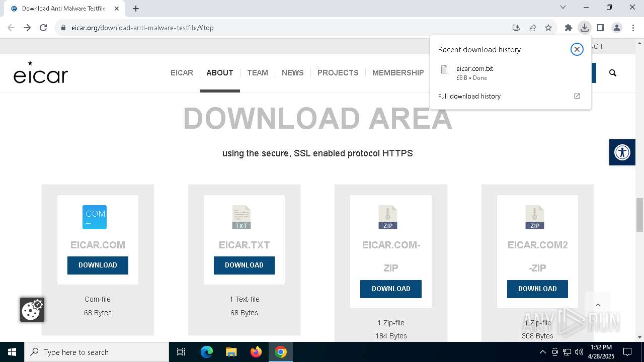The width and height of the screenshot is (644, 362).
Task: Open the volume speaker tray icon
Action: point(579,352)
